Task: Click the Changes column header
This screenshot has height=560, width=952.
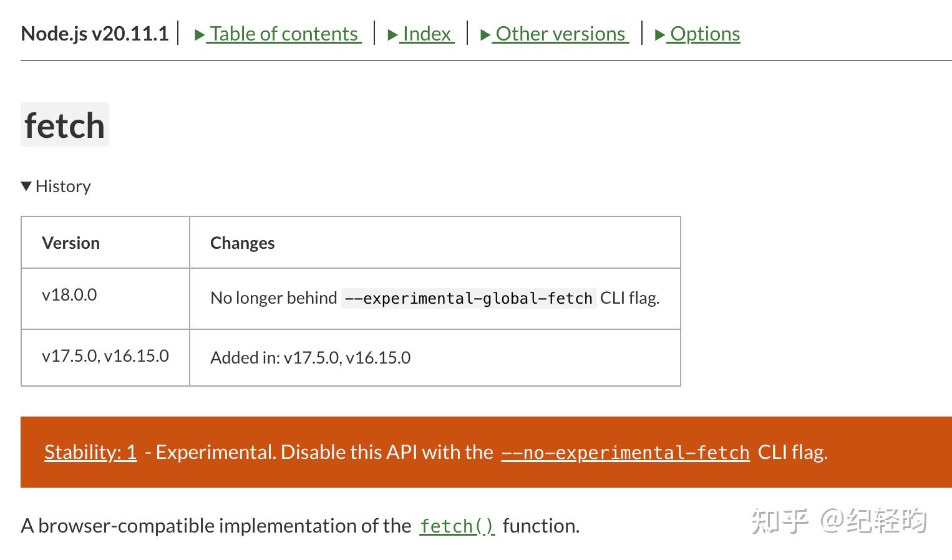Action: [242, 243]
